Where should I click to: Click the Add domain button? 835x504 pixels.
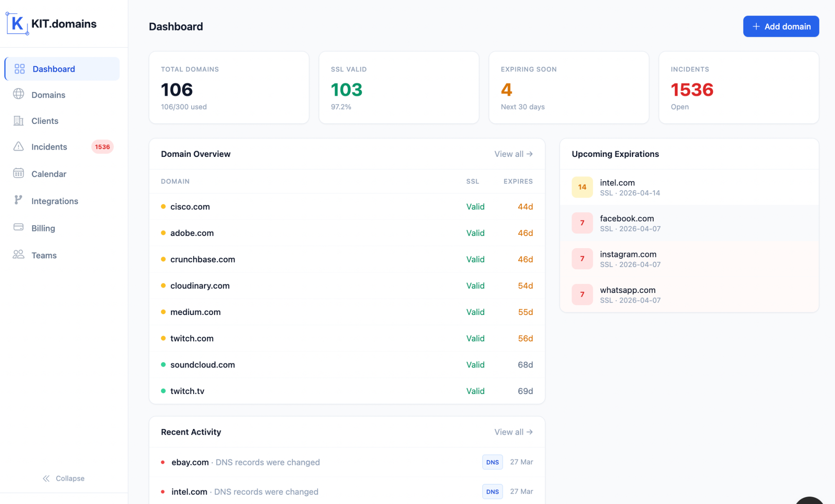click(x=781, y=26)
